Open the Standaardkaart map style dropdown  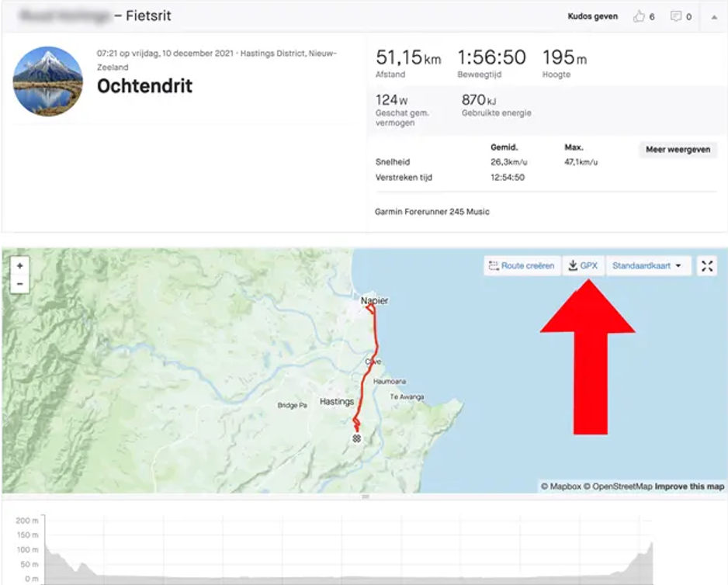click(647, 266)
